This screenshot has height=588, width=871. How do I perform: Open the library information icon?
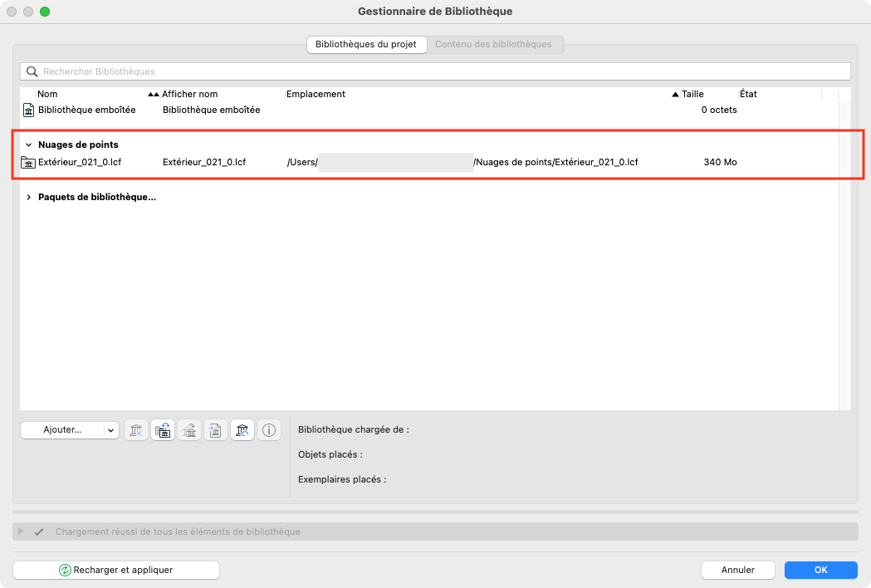pos(269,430)
